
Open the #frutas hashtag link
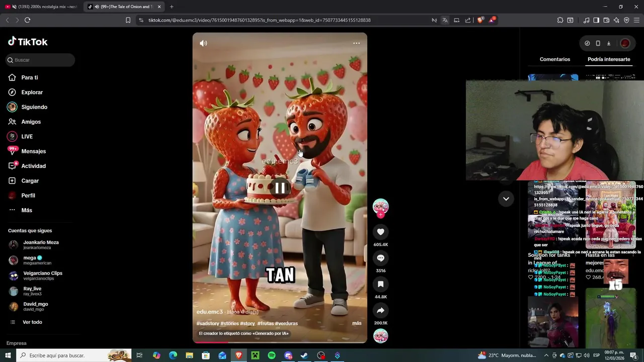265,323
